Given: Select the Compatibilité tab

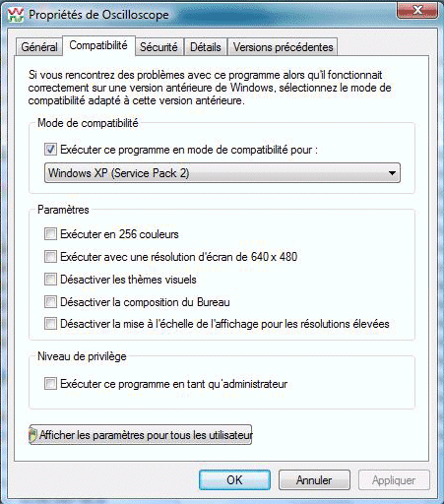Looking at the screenshot, I should click(x=98, y=45).
